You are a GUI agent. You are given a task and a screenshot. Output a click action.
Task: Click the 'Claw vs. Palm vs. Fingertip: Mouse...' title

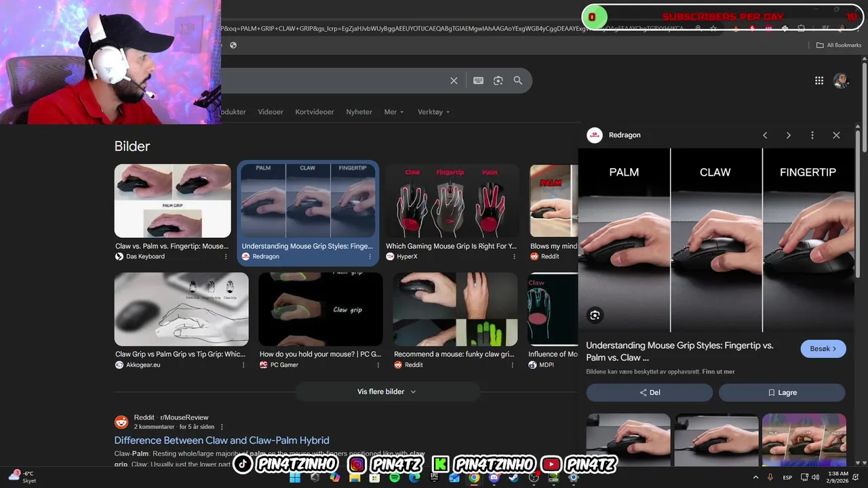(x=172, y=247)
